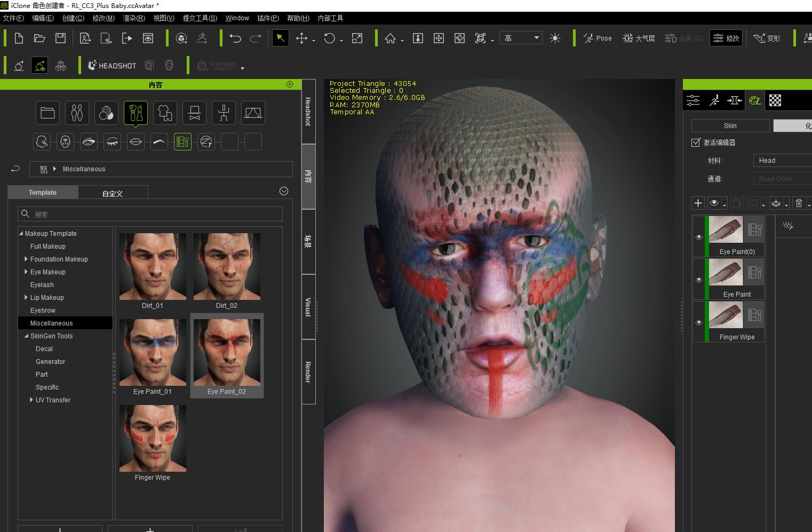Open the render quality dropdown
This screenshot has height=532, width=812.
[521, 38]
